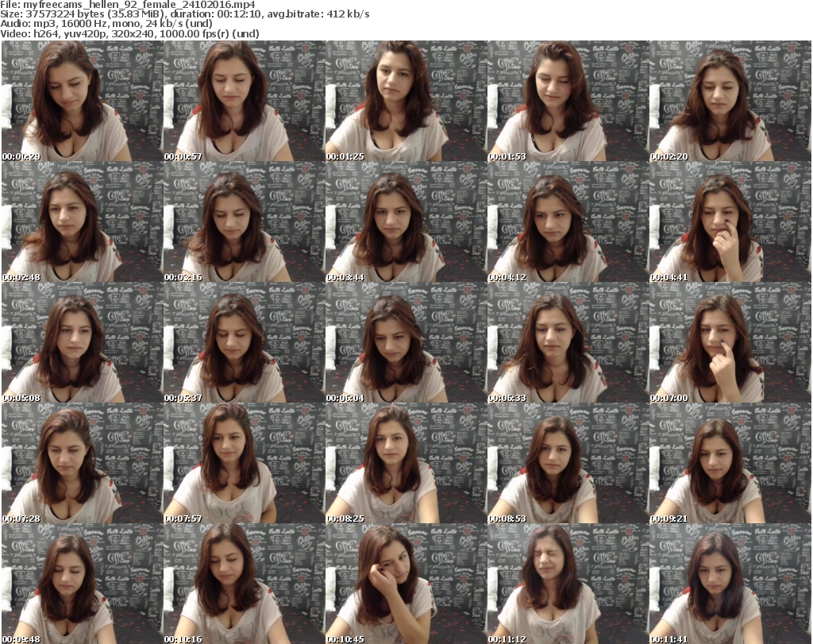The height and width of the screenshot is (644, 813).
Task: Select the thumbnail frame at 00:02:48
Action: click(x=83, y=222)
